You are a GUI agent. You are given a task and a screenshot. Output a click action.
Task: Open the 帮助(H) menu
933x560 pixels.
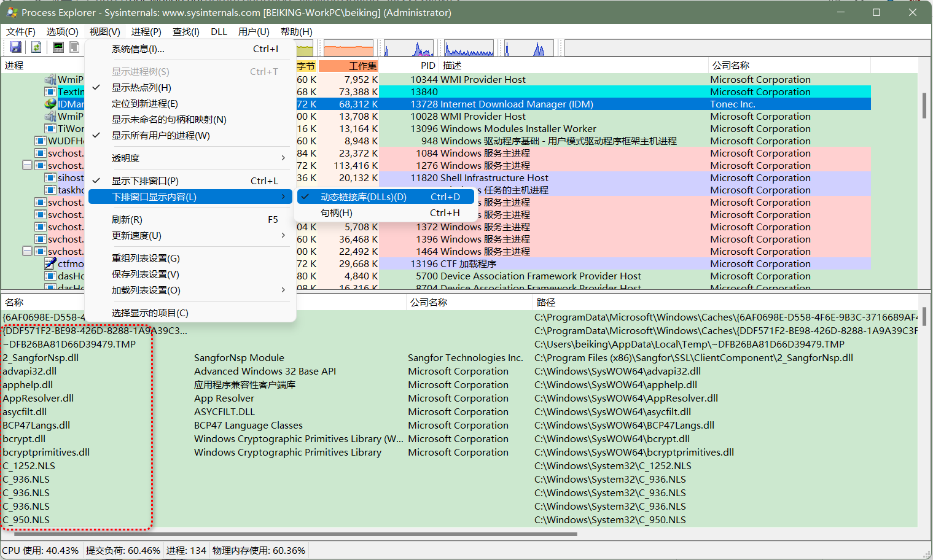tap(297, 32)
